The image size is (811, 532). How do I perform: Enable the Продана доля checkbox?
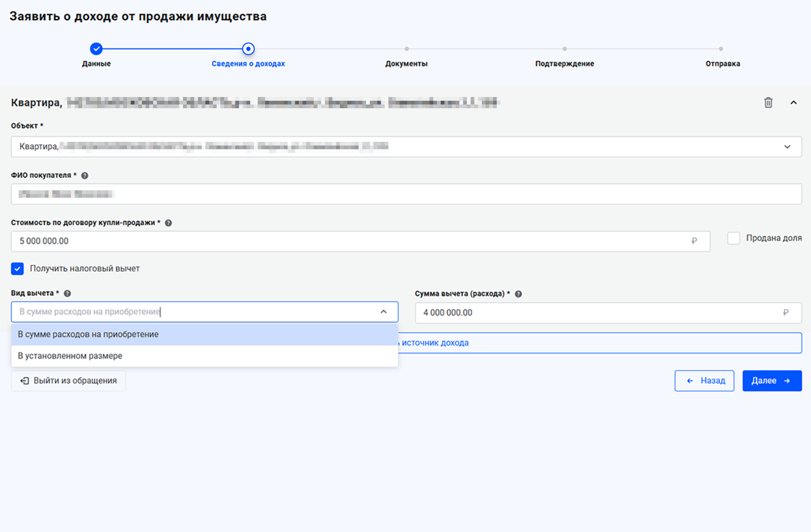pos(734,238)
